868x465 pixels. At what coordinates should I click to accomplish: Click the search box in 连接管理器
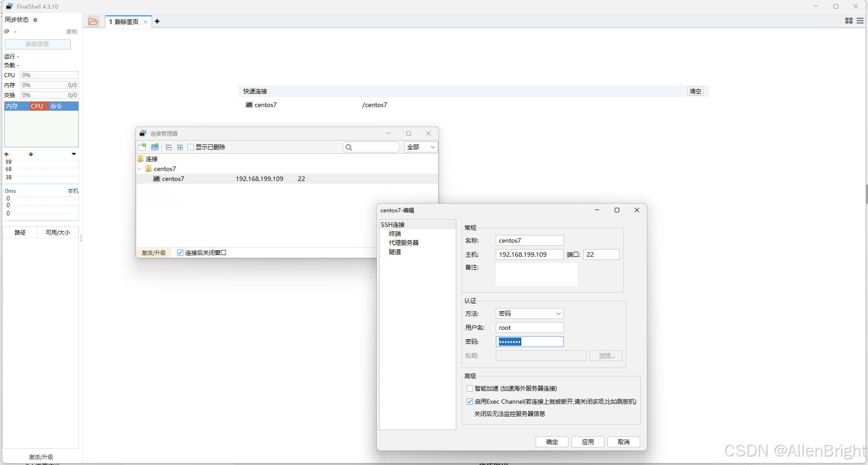371,147
